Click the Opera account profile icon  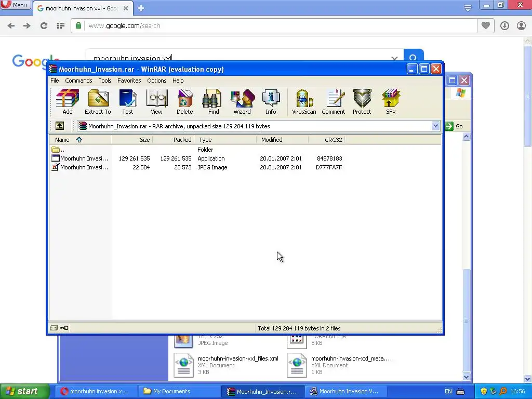(x=521, y=25)
